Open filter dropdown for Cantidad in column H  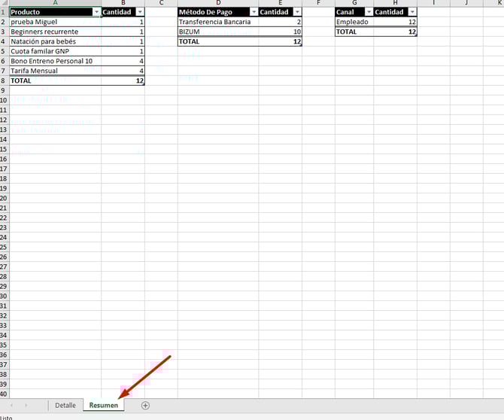[411, 13]
